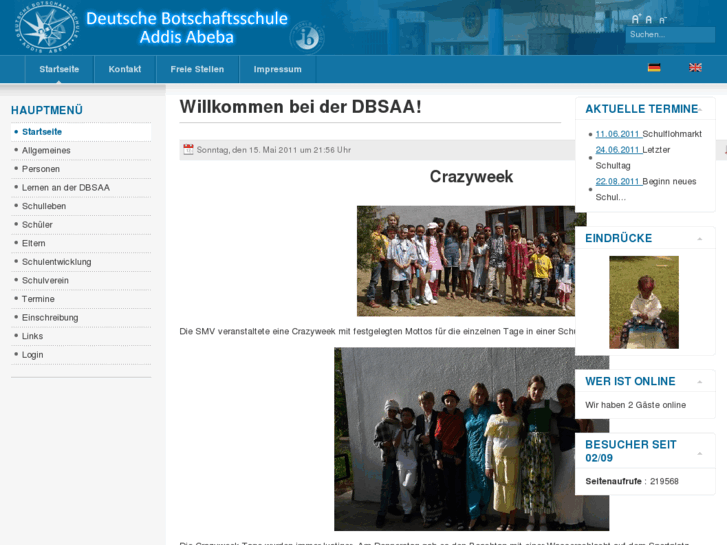Collapse the Eindrücke panel

(700, 239)
